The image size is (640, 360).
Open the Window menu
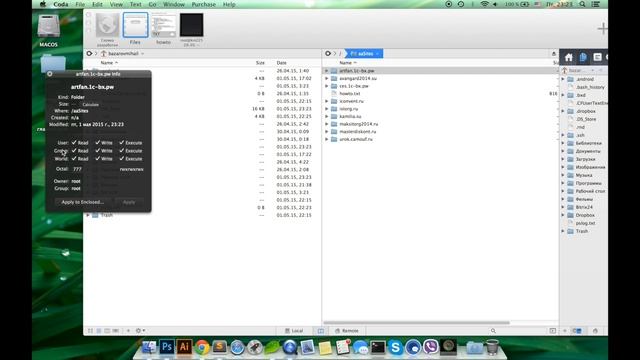pyautogui.click(x=174, y=4)
